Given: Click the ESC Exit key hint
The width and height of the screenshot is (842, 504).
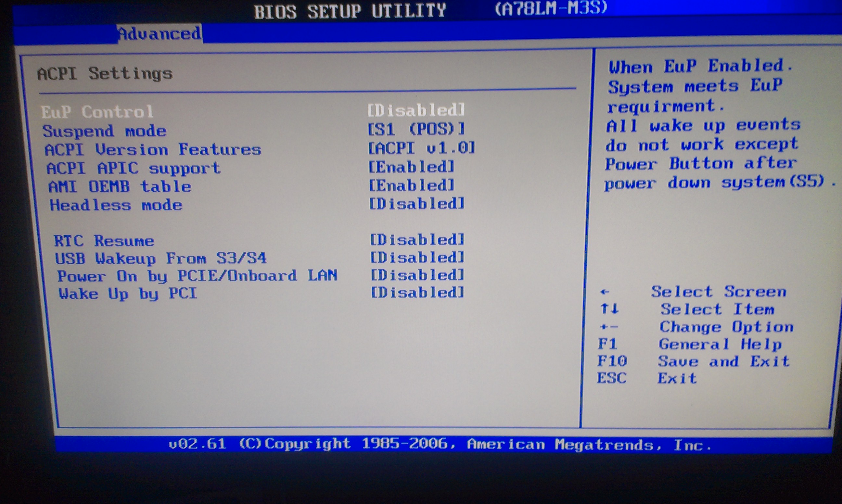Looking at the screenshot, I should point(611,378).
